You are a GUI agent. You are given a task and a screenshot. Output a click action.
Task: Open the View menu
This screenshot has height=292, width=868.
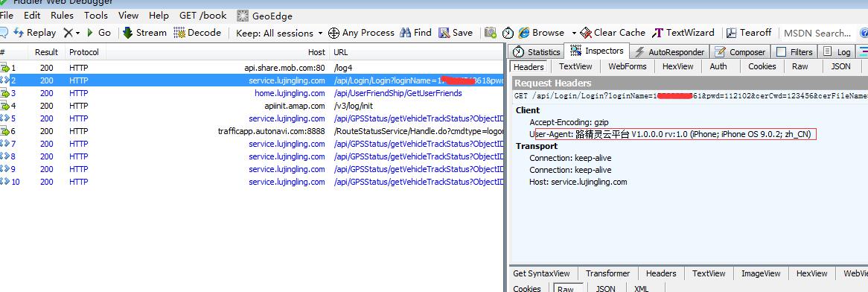[129, 16]
